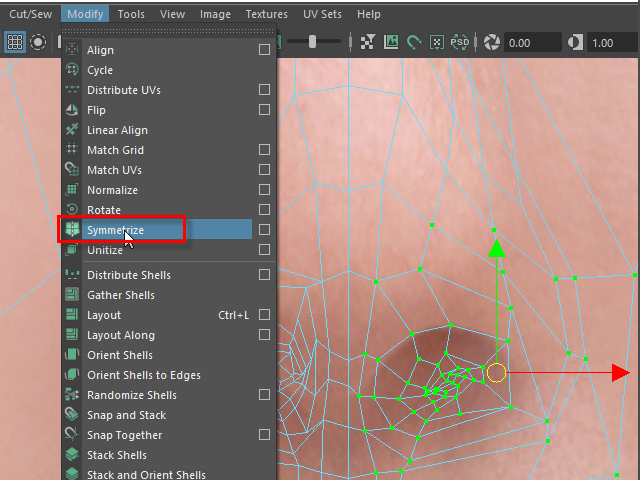Toggle the UV grid display icon

(15, 42)
